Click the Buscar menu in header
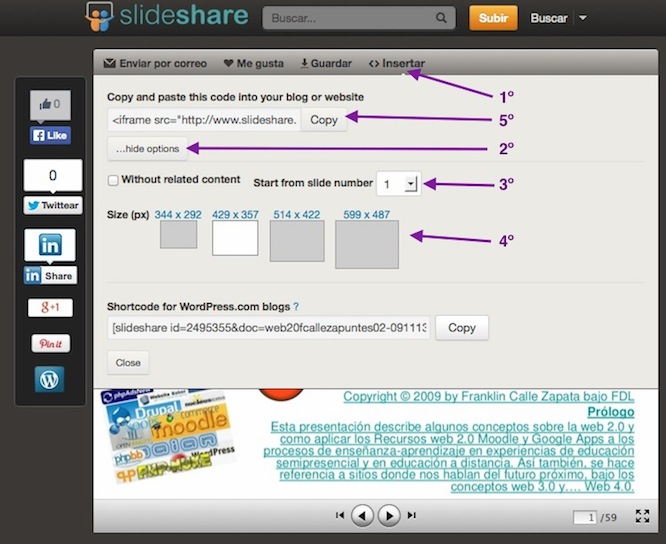Screen dimensions: 666x544 (549, 18)
